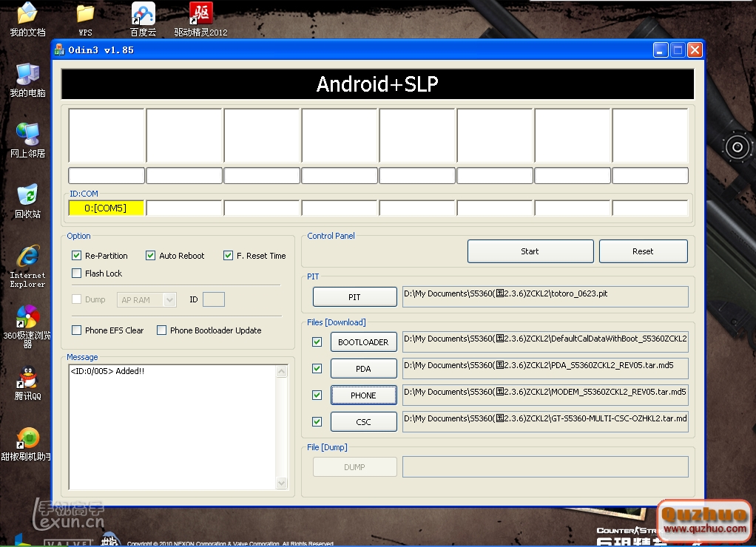Enable Phone Bootloader Update checkbox

point(162,330)
